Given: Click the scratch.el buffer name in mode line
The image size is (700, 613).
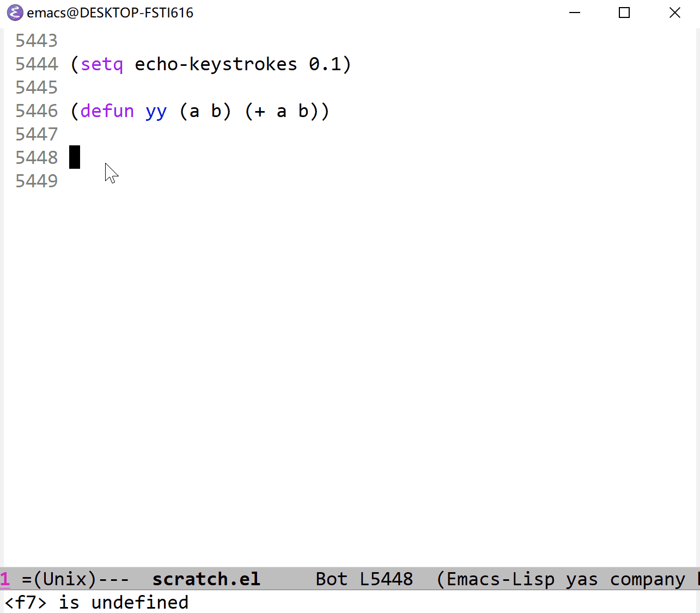Looking at the screenshot, I should click(206, 579).
